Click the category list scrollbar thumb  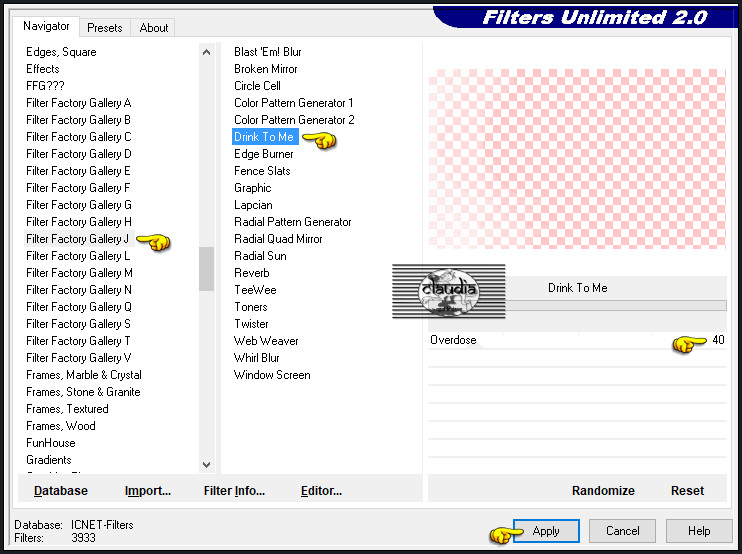tap(206, 269)
